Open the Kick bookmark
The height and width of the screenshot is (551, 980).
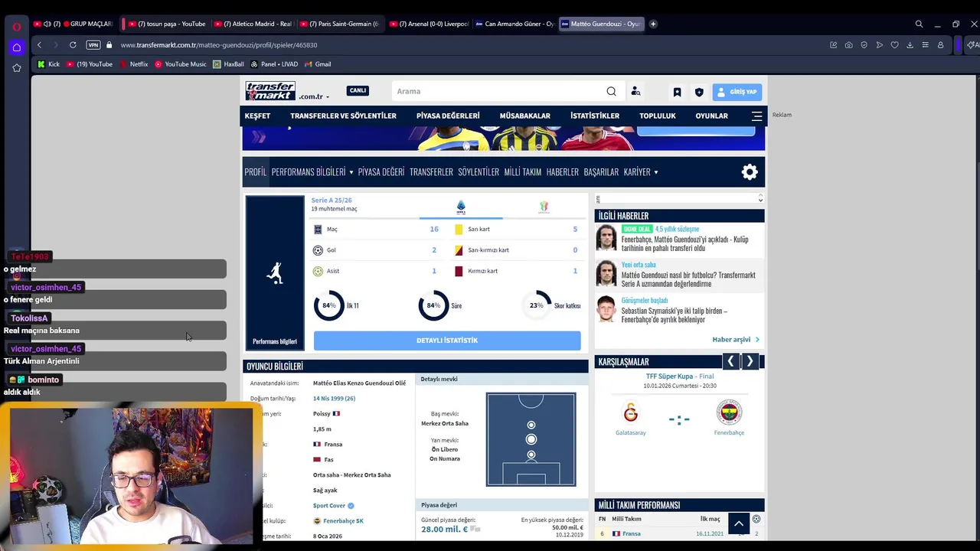click(x=48, y=64)
